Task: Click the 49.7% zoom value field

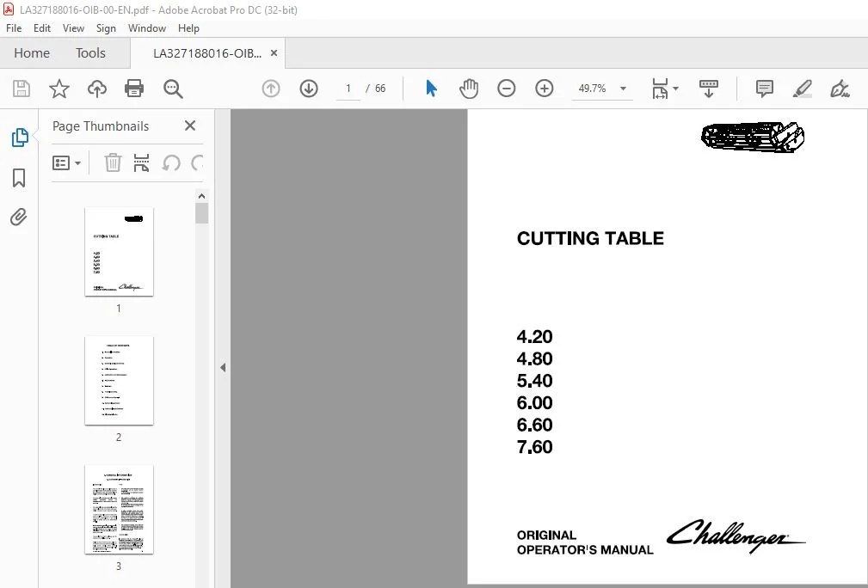Action: point(592,89)
